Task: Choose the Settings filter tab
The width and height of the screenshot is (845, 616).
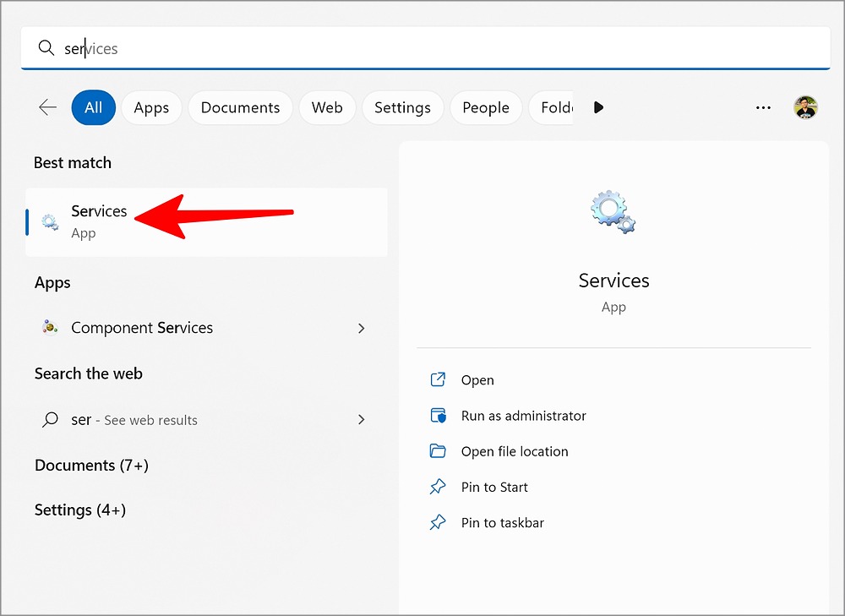Action: click(x=402, y=107)
